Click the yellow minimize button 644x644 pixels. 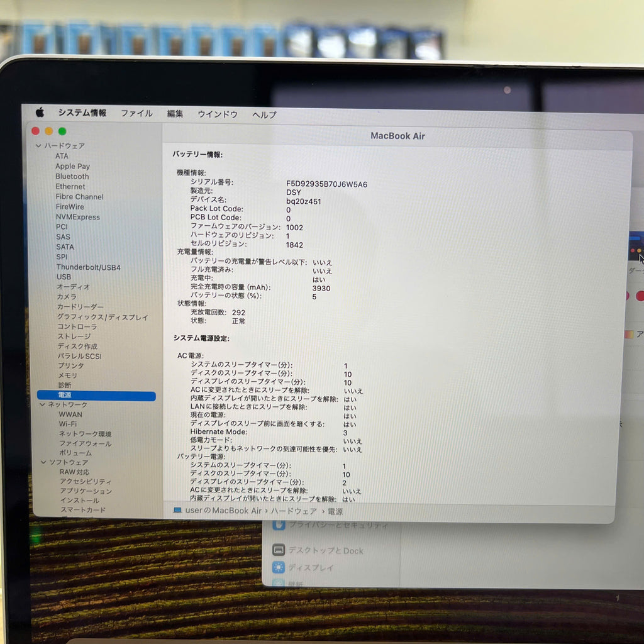tap(49, 131)
